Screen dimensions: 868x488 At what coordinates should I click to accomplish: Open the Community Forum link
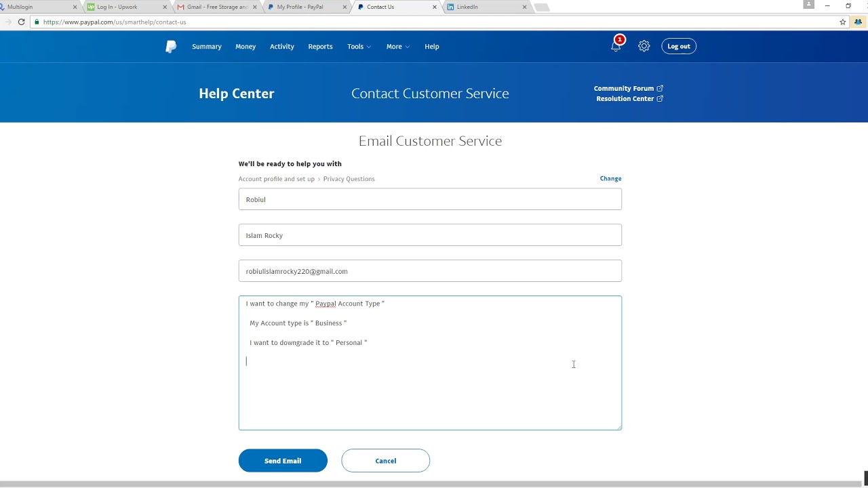pyautogui.click(x=624, y=88)
